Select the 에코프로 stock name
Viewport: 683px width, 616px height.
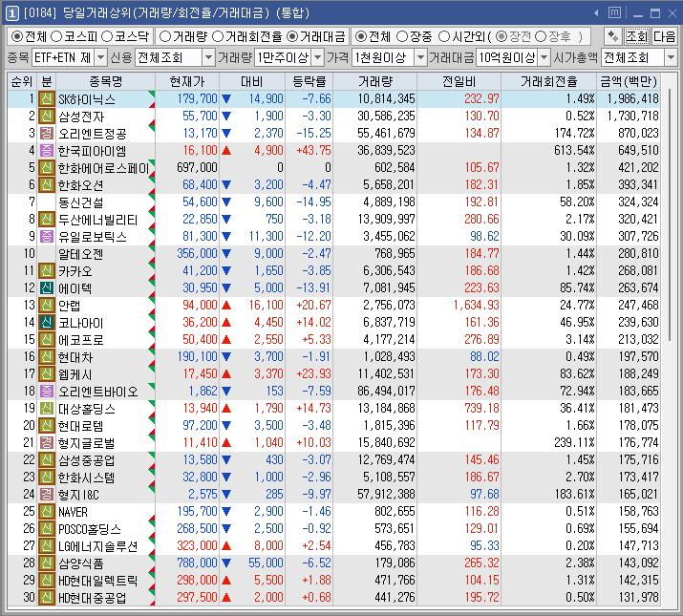[x=81, y=339]
